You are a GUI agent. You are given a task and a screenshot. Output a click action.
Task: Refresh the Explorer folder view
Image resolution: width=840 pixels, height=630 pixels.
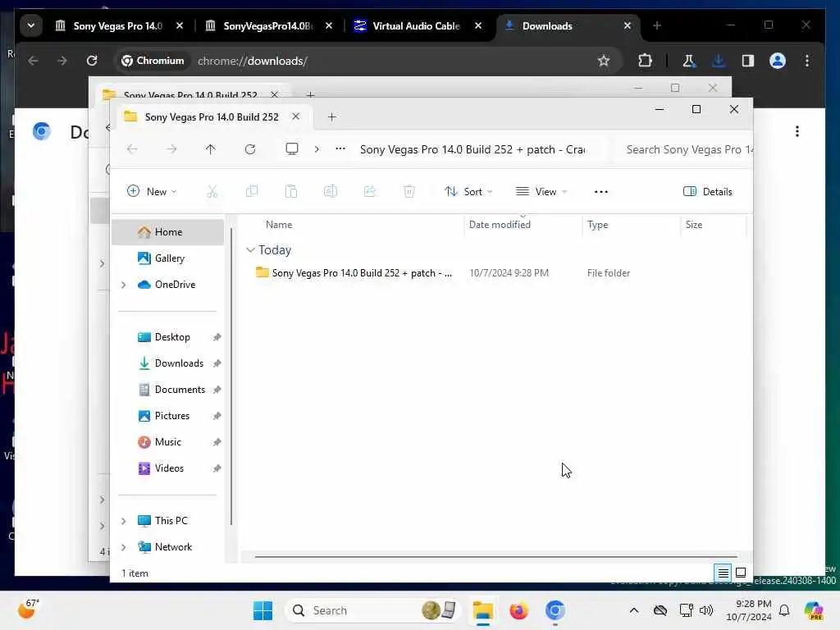pos(250,149)
